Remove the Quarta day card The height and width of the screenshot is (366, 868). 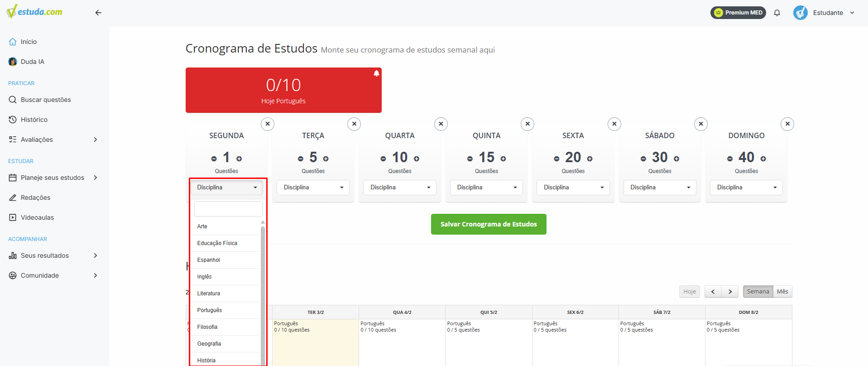pos(441,124)
